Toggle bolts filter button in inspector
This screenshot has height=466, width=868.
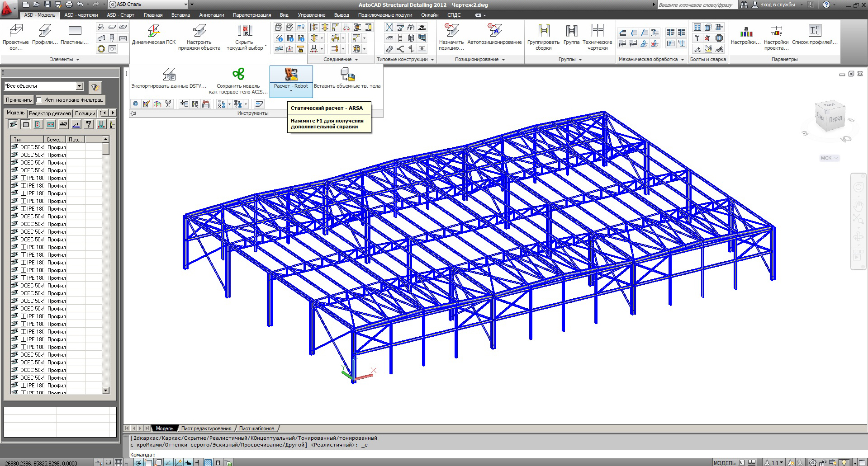point(89,125)
